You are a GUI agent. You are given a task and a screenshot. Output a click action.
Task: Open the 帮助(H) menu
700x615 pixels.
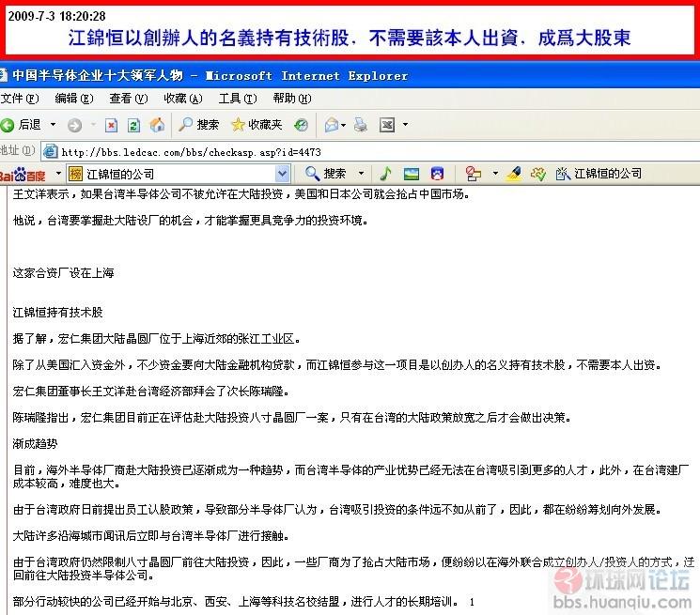click(292, 98)
